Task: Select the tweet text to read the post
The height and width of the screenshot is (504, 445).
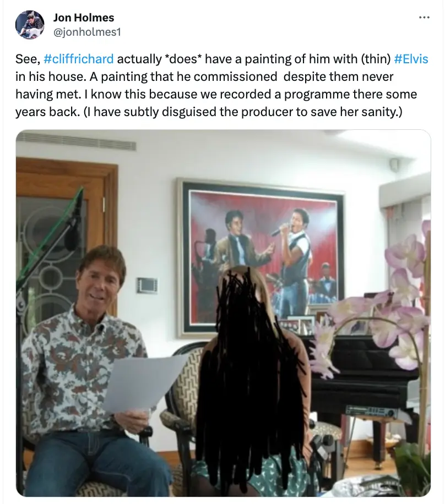Action: [220, 85]
